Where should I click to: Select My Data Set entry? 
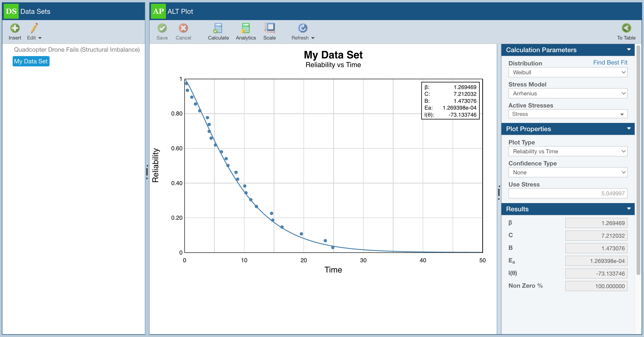[x=31, y=61]
